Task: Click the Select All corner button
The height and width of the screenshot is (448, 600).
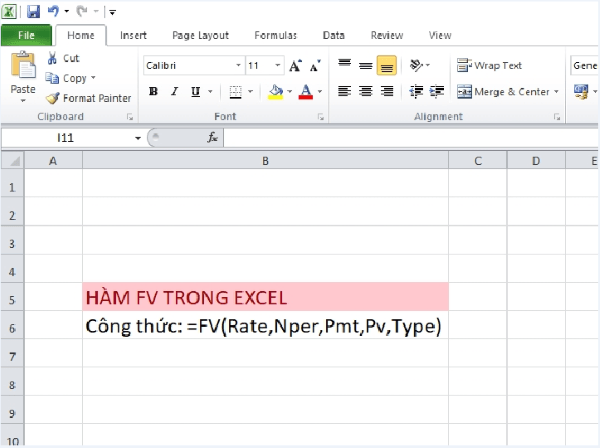Action: [x=13, y=161]
